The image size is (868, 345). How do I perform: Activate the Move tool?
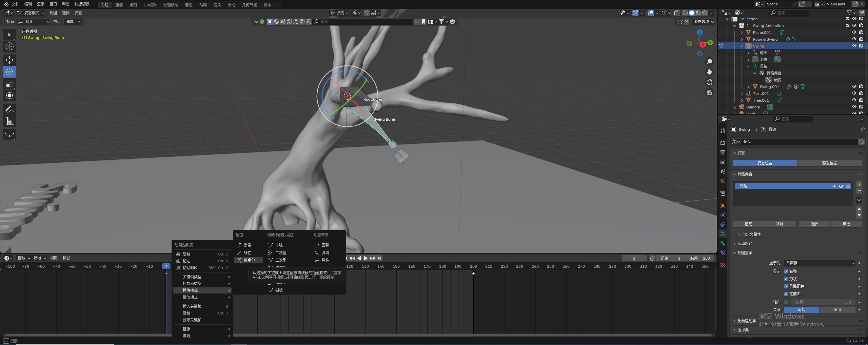coord(9,60)
